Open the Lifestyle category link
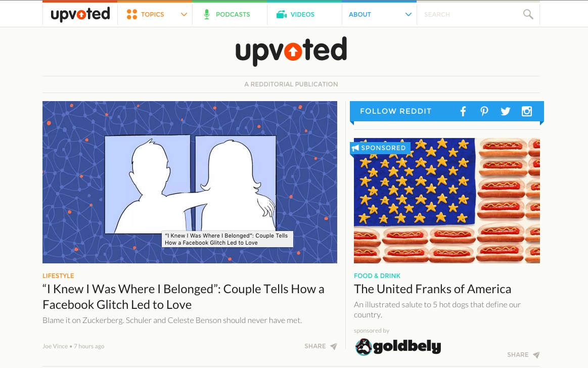Image resolution: width=588 pixels, height=368 pixels. click(58, 276)
